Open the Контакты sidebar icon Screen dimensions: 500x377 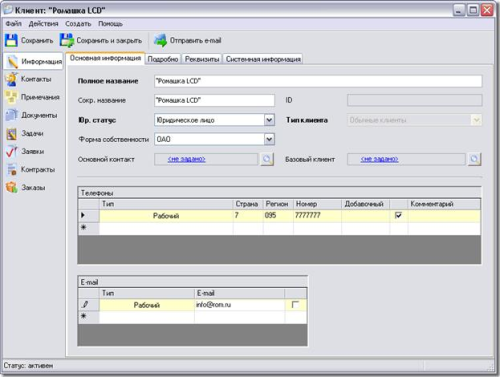(x=12, y=79)
